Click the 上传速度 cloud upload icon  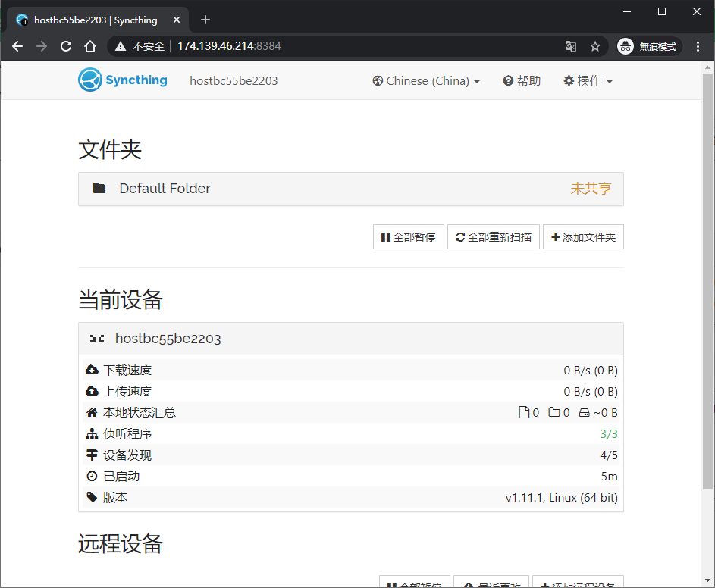coord(92,391)
